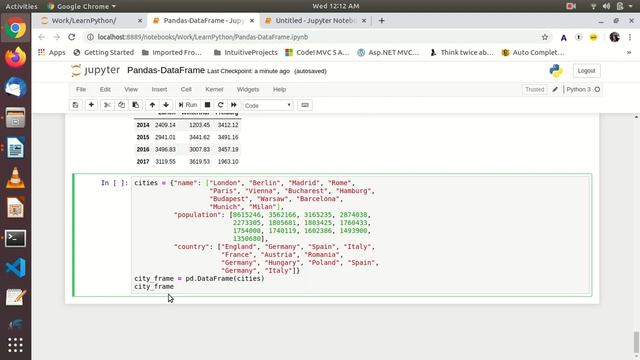Click the In [ ]: cell prompt

coord(114,183)
